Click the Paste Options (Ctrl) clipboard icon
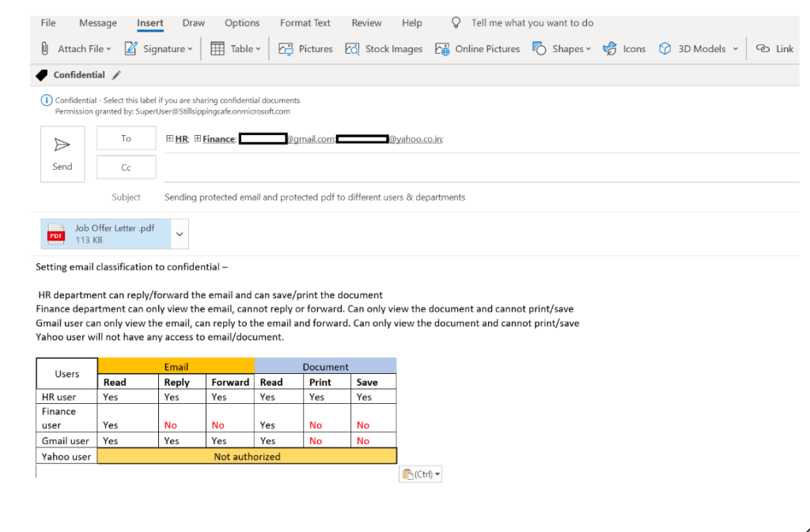 click(x=407, y=474)
